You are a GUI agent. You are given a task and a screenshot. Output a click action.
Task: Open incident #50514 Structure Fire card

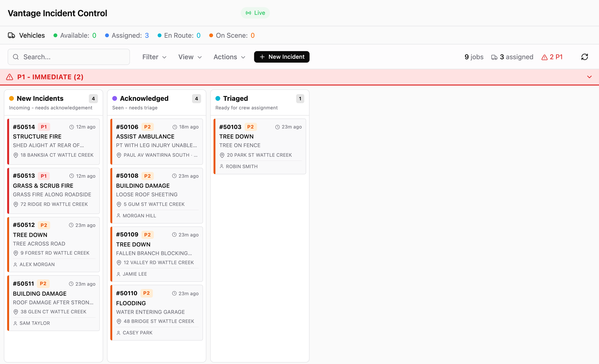53,142
